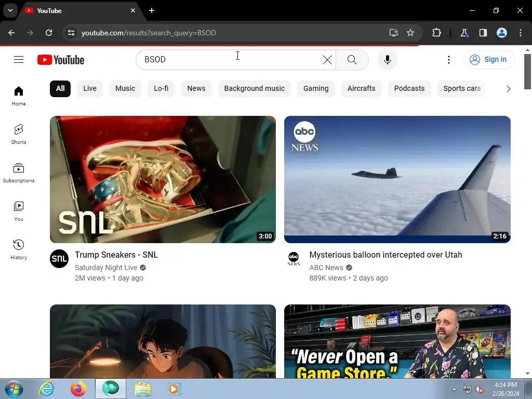532x399 pixels.
Task: Click the YouTube logo
Action: tap(61, 60)
